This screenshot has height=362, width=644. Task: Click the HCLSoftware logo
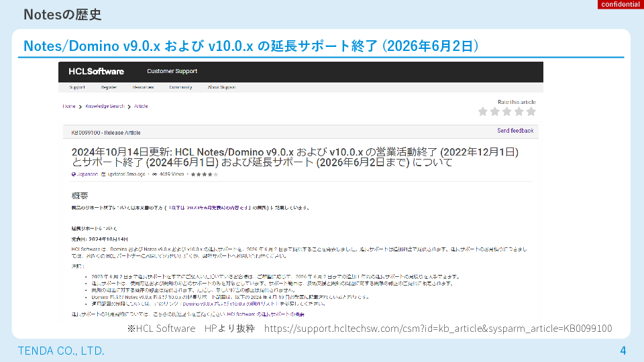pyautogui.click(x=96, y=71)
